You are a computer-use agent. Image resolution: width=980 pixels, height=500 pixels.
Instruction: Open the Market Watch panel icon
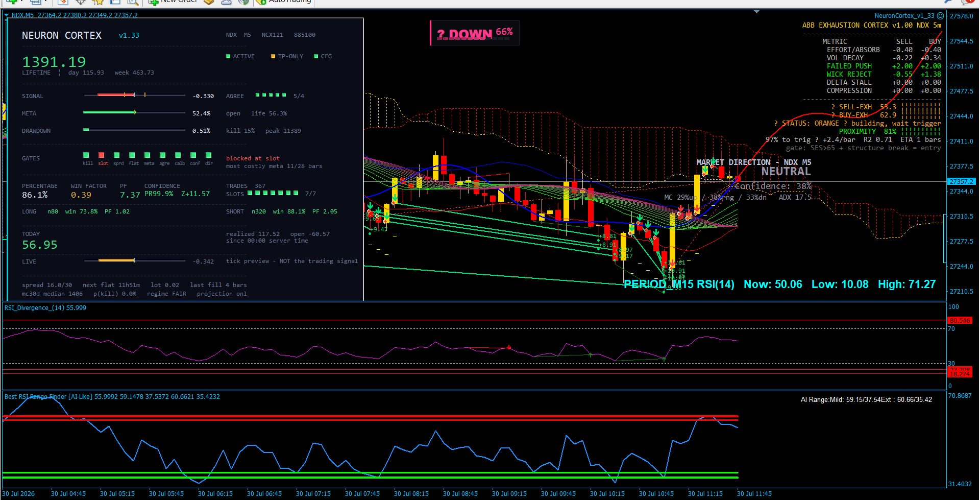[x=63, y=2]
